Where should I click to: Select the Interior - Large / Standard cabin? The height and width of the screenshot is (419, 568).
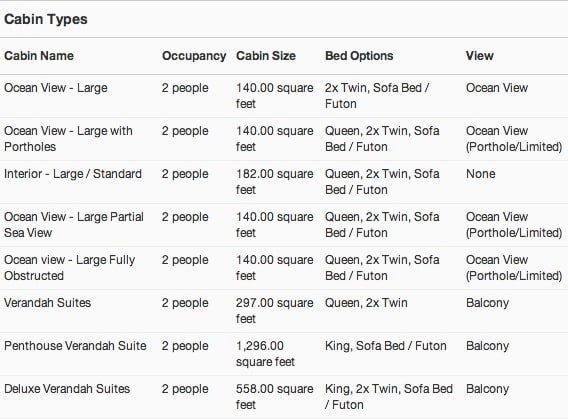tap(73, 174)
